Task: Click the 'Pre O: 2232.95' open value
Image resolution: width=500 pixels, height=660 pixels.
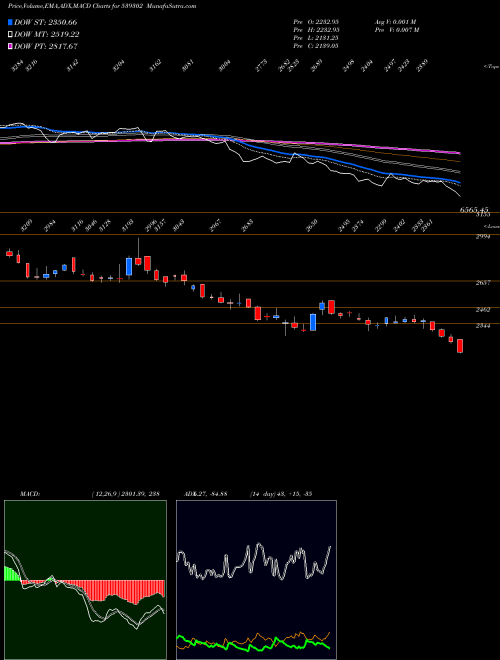Action: pos(316,22)
